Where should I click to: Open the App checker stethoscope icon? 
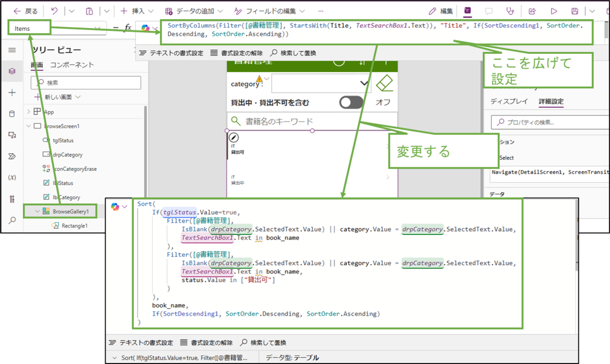(510, 11)
